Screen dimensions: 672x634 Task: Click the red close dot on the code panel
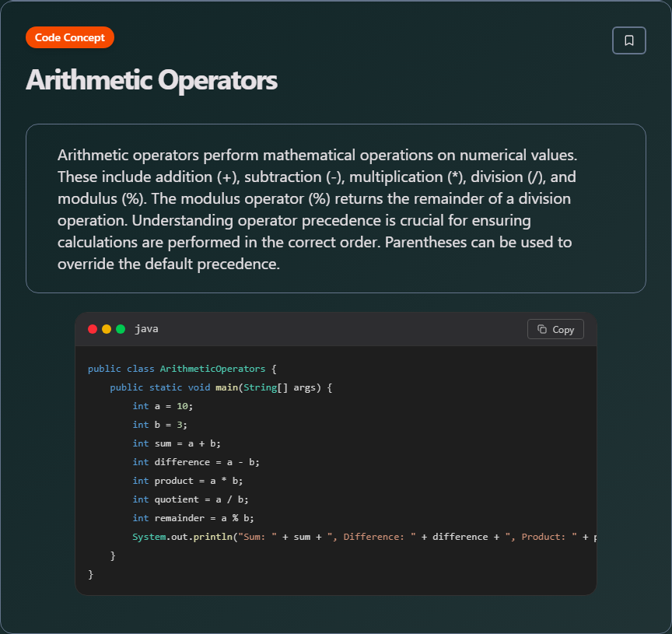pyautogui.click(x=92, y=328)
